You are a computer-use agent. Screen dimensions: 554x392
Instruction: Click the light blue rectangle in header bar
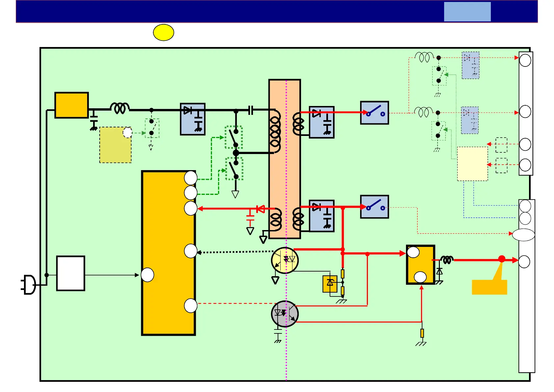[x=467, y=12]
